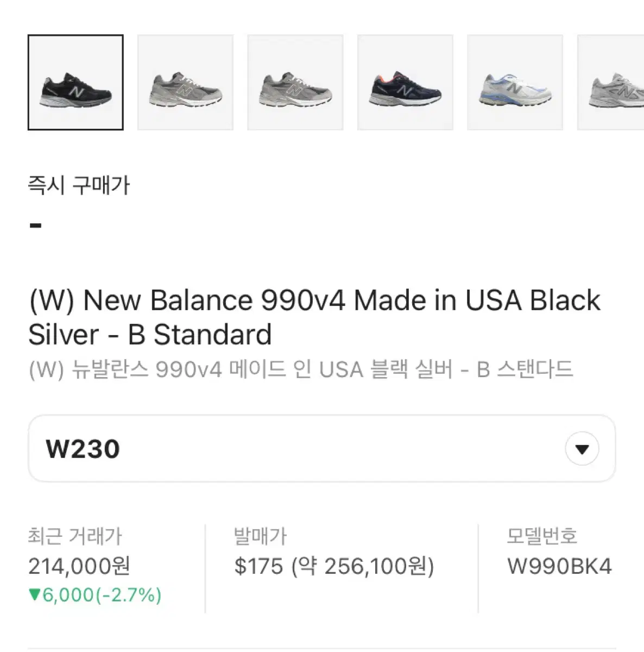Click the W230 size text

pos(83,449)
